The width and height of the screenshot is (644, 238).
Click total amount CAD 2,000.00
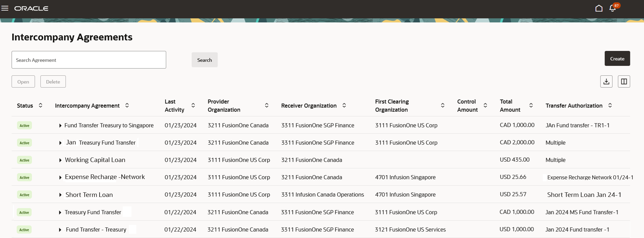517,142
